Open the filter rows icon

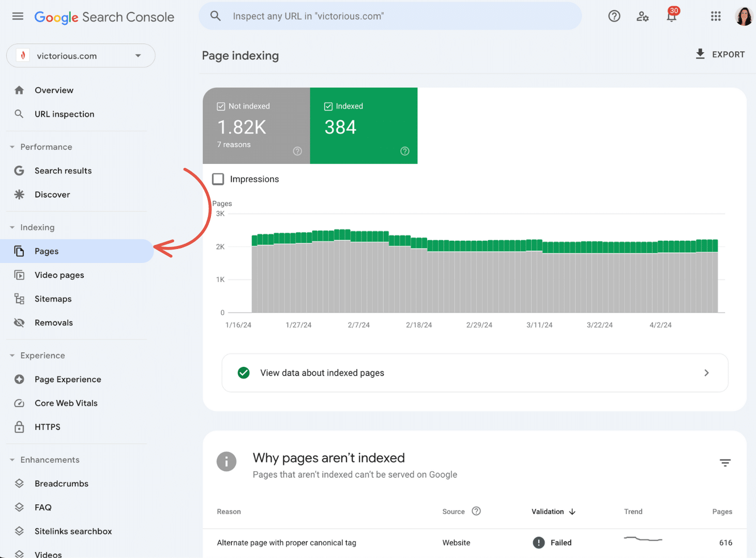pyautogui.click(x=725, y=462)
